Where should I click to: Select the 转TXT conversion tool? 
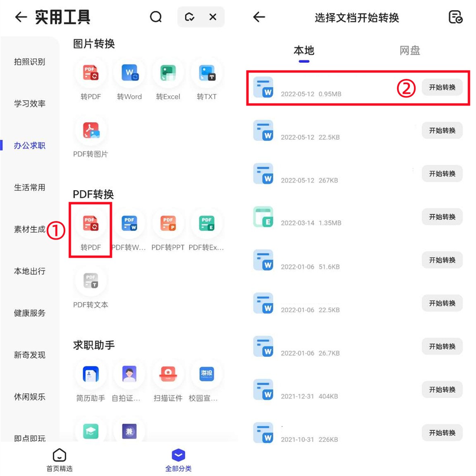coord(206,73)
